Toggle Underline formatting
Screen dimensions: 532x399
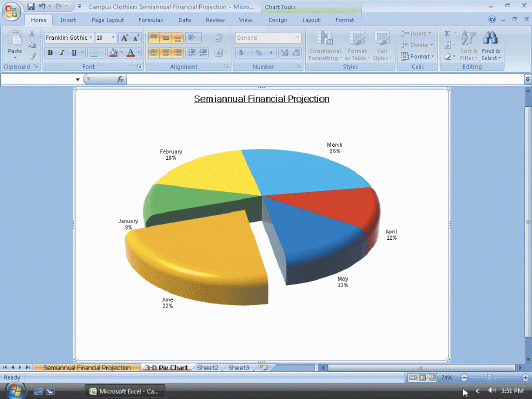click(74, 53)
